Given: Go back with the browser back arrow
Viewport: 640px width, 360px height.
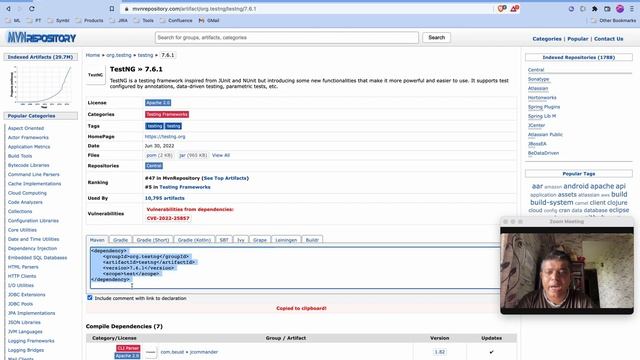Looking at the screenshot, I should pyautogui.click(x=8, y=9).
